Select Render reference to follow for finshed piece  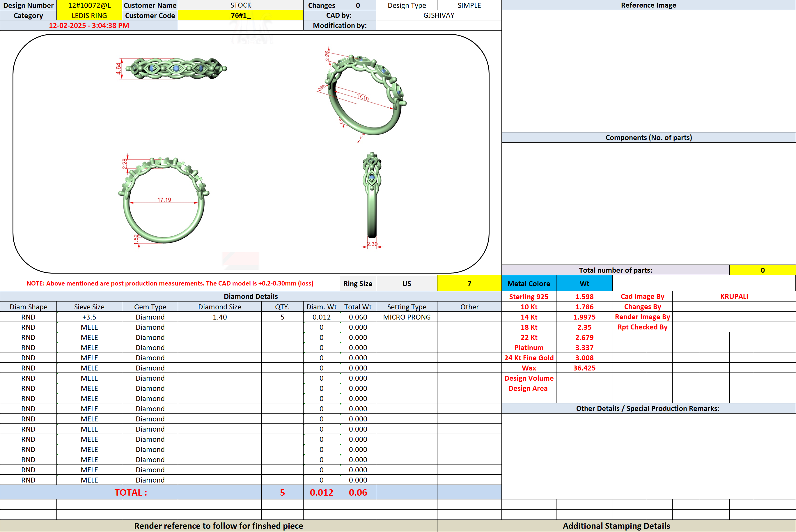point(219,526)
